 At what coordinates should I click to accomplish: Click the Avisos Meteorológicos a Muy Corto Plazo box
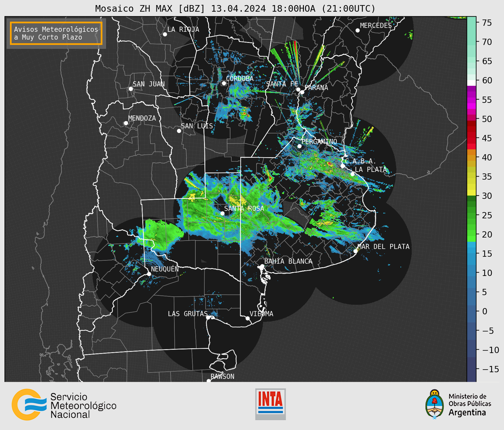[56, 33]
